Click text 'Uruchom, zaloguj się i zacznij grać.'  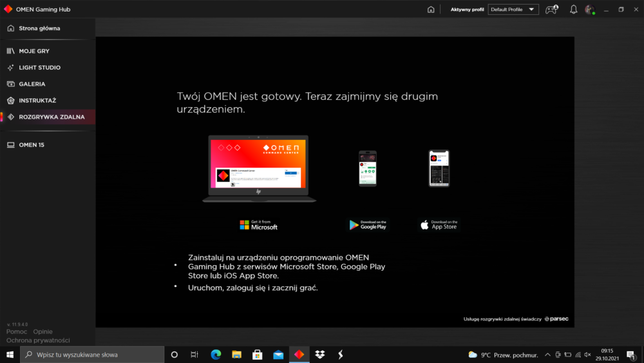pyautogui.click(x=253, y=288)
